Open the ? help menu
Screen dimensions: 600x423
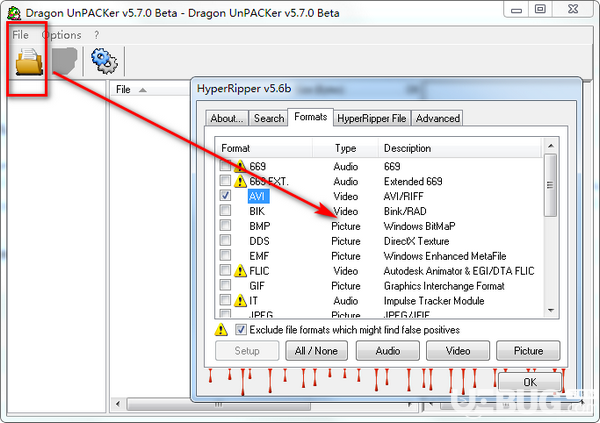[x=96, y=35]
